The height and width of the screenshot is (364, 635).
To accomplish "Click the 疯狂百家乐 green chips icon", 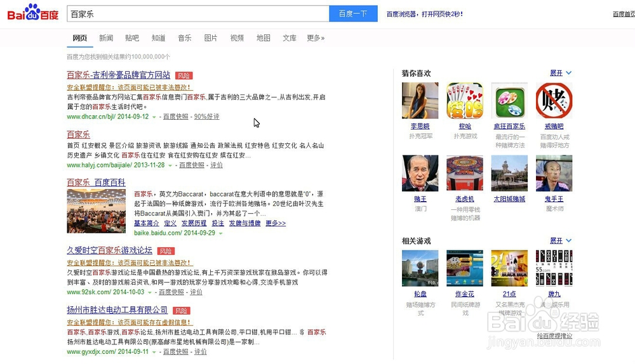I will pyautogui.click(x=509, y=101).
